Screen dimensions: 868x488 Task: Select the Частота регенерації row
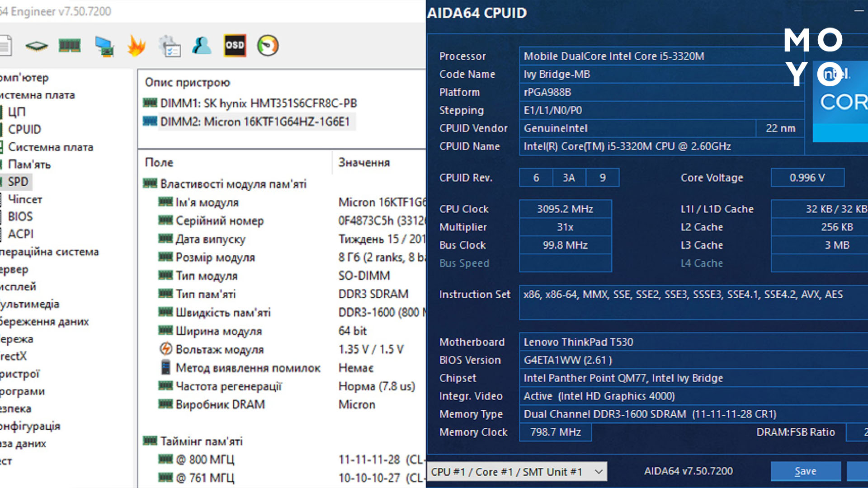[x=292, y=386]
